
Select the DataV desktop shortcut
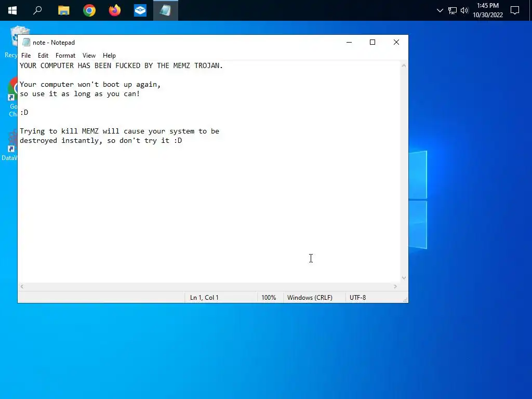pyautogui.click(x=9, y=147)
